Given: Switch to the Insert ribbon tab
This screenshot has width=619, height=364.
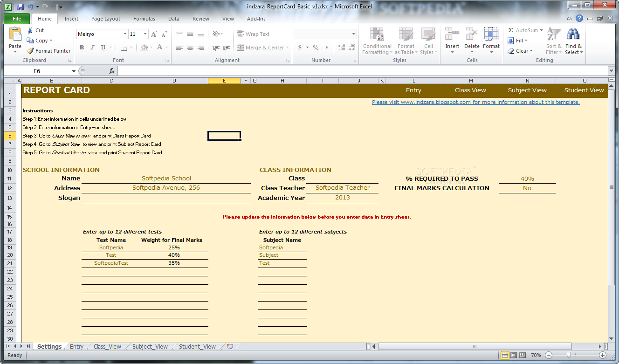Looking at the screenshot, I should coord(71,19).
